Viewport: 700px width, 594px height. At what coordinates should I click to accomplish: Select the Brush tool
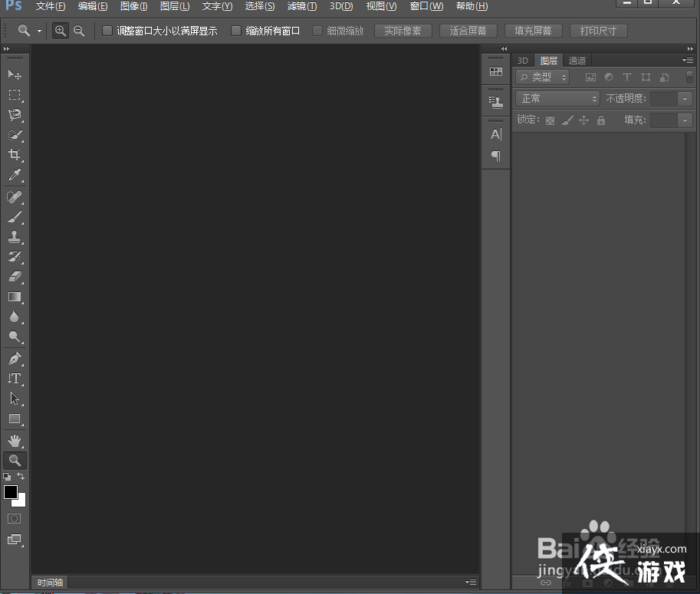[15, 217]
